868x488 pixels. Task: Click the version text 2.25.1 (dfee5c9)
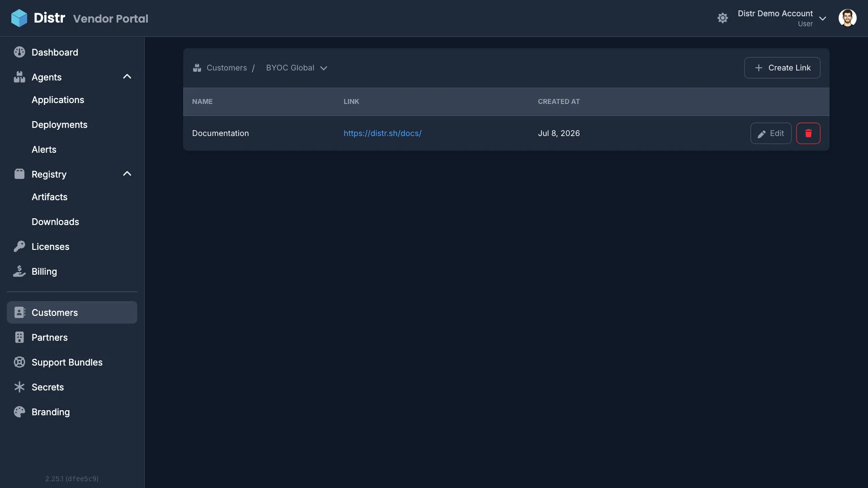click(72, 479)
